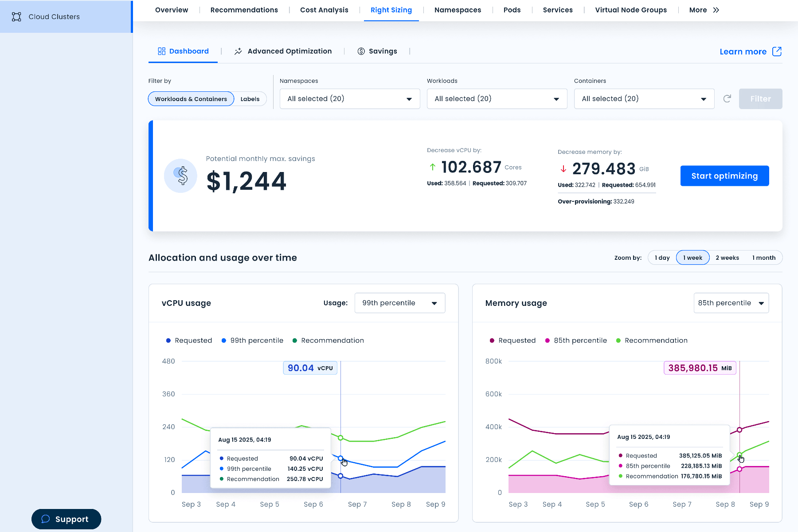The image size is (798, 532).
Task: Click the double-chevron beside More
Action: (x=716, y=10)
